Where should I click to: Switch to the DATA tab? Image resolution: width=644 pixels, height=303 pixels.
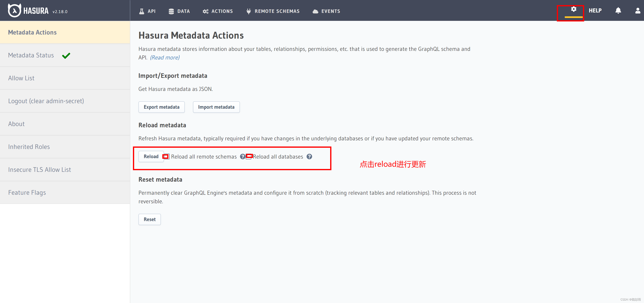179,11
